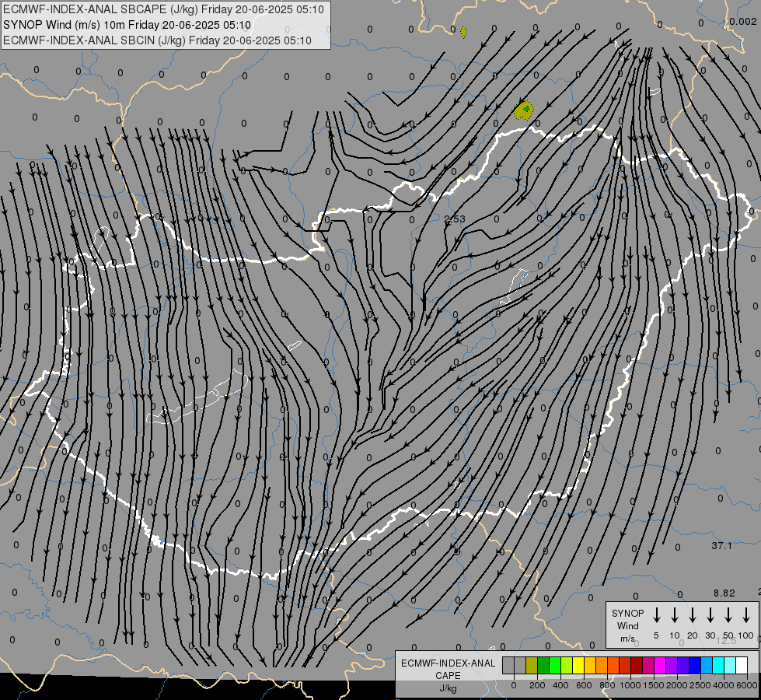Click the wind legend arrow for 10 m/s
The height and width of the screenshot is (700, 761).
tap(674, 615)
